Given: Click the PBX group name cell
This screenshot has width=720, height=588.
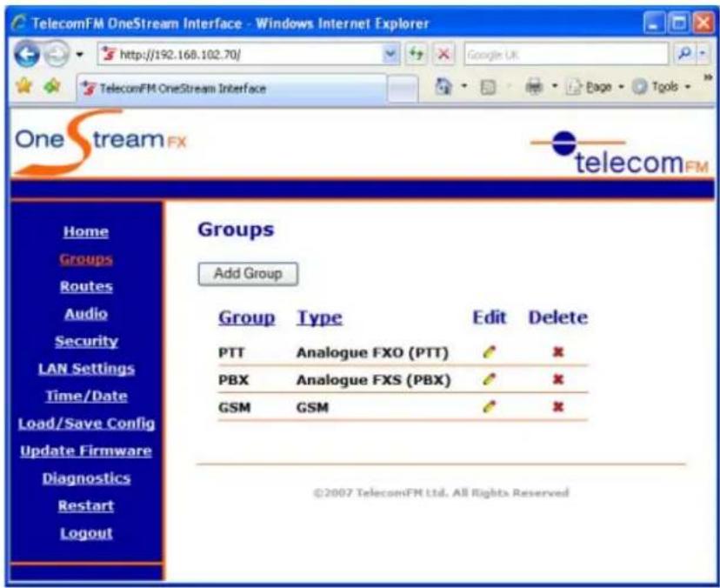Looking at the screenshot, I should 233,380.
